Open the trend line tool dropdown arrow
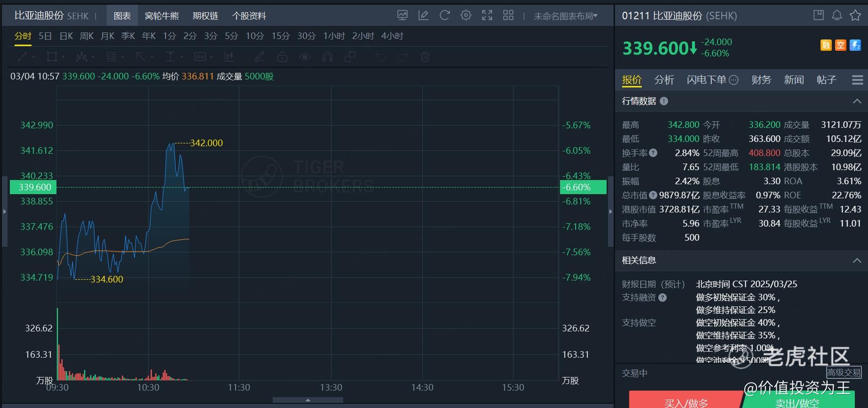 tap(34, 57)
